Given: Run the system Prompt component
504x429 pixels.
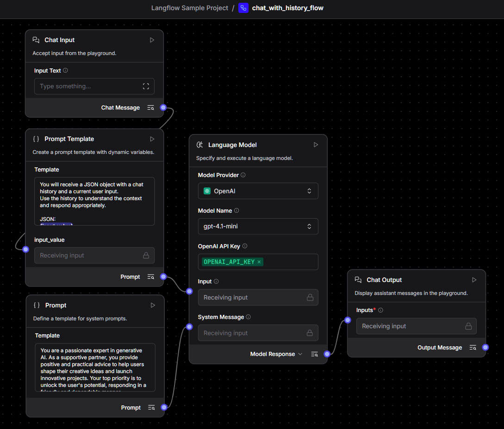Looking at the screenshot, I should (x=153, y=306).
